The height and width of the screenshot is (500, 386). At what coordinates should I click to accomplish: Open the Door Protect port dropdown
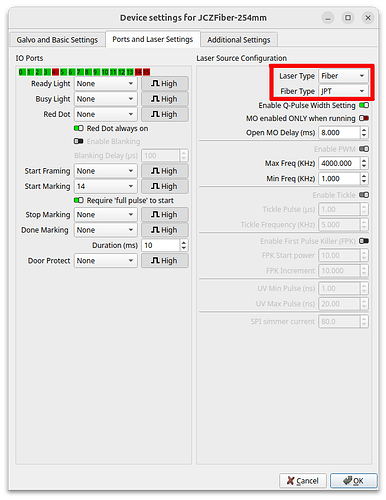coord(105,261)
